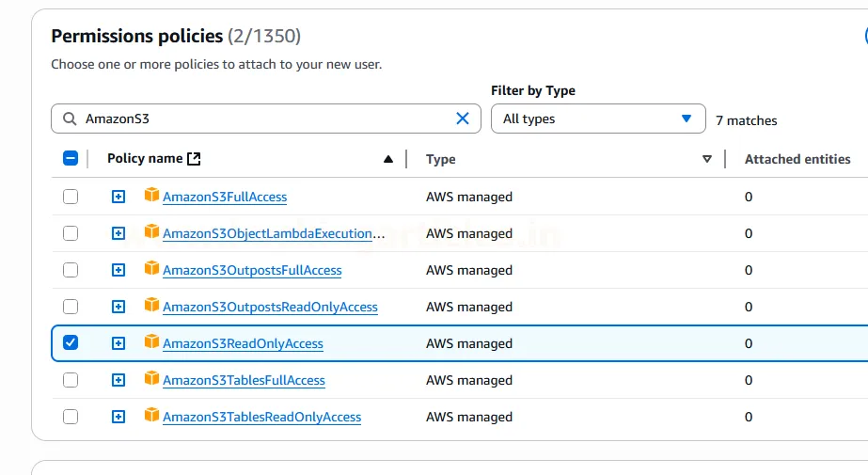Click attached entities count for AmazonS3TablesReadOnlyAccess

[x=749, y=417]
